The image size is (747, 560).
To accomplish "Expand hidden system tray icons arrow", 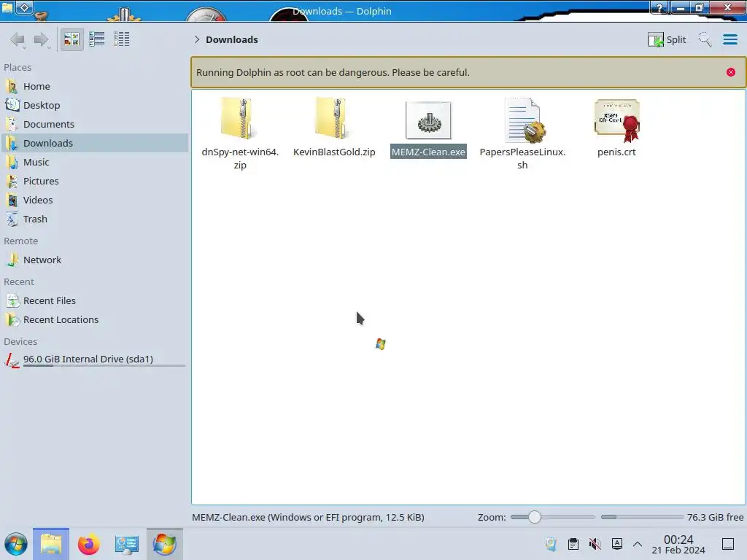I will pyautogui.click(x=638, y=544).
